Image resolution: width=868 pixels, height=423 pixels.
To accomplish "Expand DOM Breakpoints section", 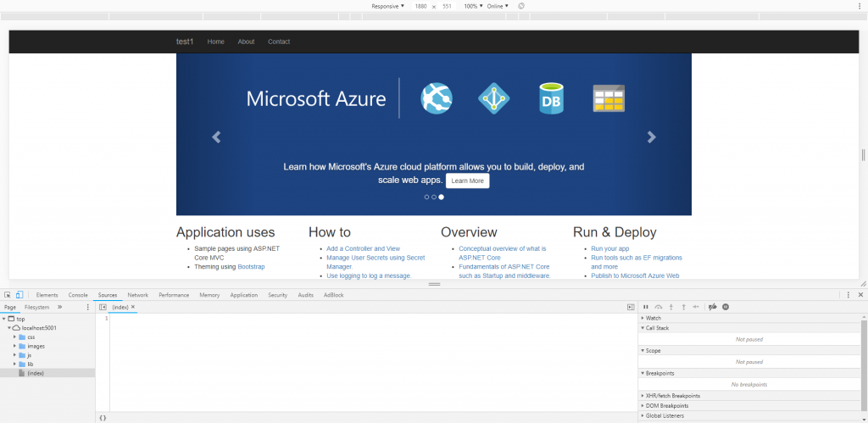I will coord(751,406).
